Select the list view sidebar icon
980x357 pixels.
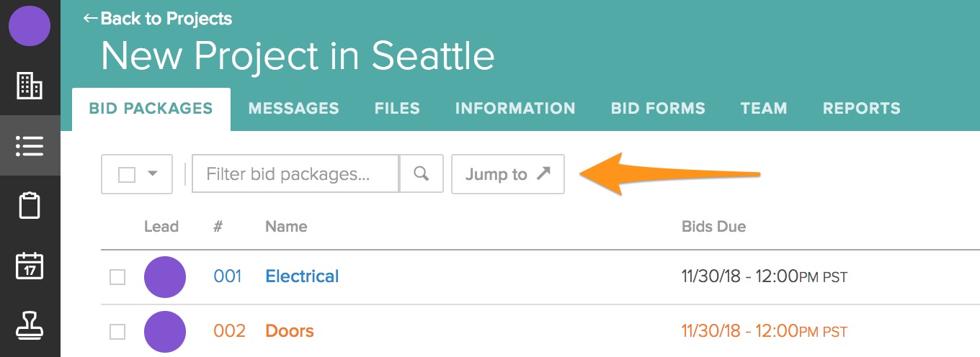coord(30,146)
